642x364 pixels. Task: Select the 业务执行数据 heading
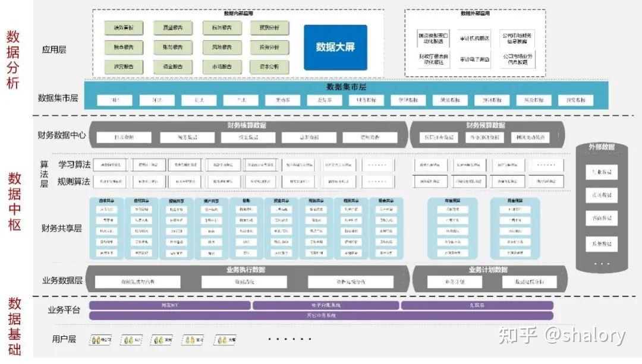(x=246, y=270)
